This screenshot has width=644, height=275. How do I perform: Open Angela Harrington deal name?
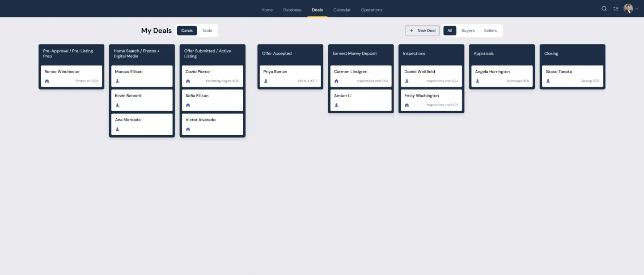tap(492, 72)
